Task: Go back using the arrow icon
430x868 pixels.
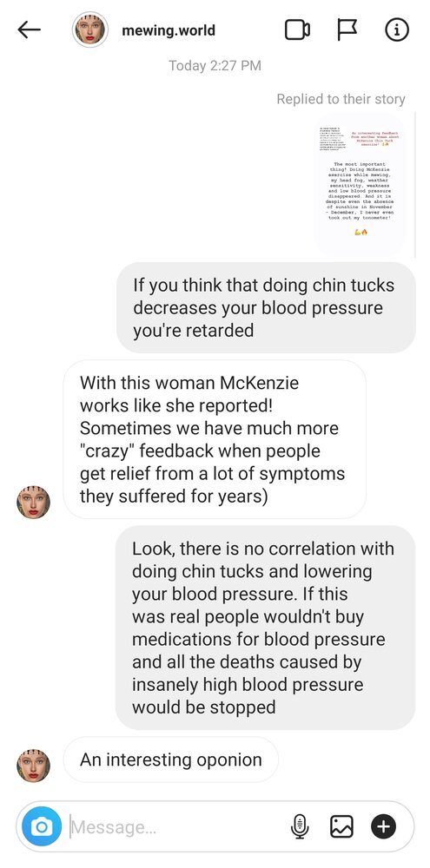Action: point(30,30)
